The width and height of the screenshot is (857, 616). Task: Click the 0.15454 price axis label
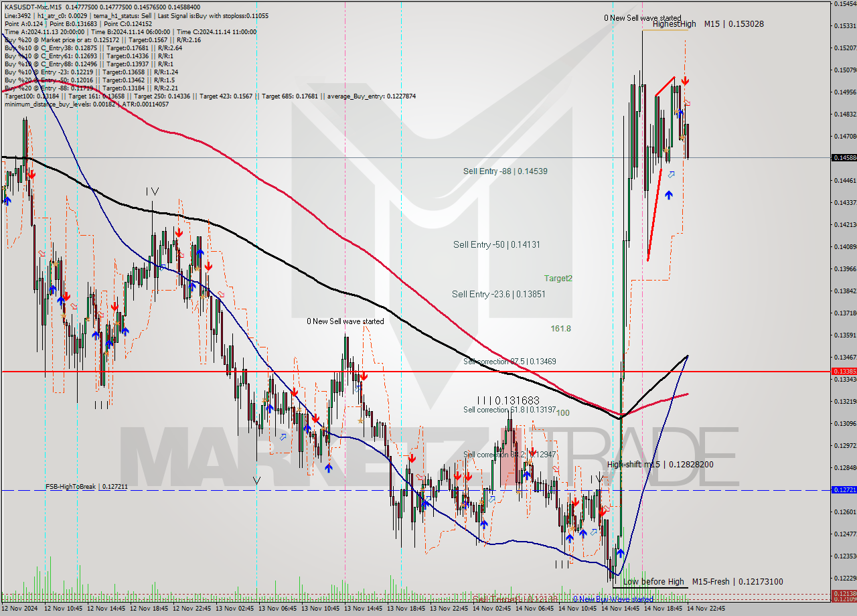pos(845,4)
